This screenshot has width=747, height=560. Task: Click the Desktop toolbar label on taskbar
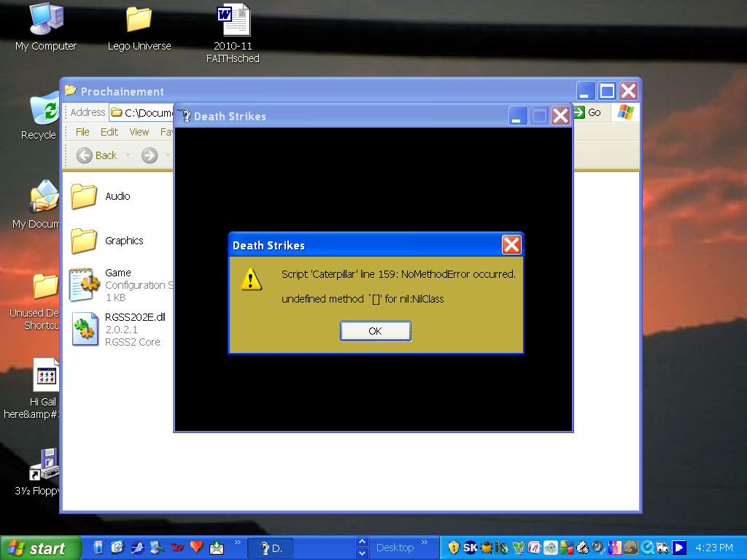coord(395,548)
